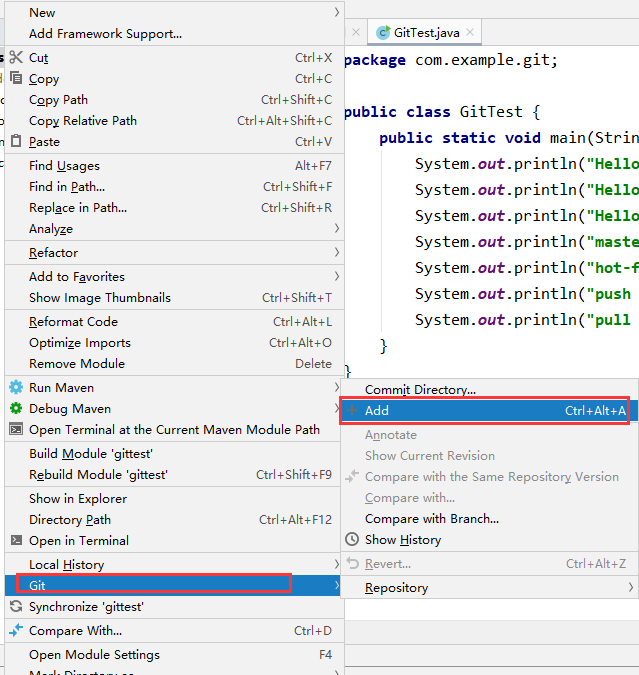639x675 pixels.
Task: Click the Debug Maven green gear icon
Action: [x=16, y=408]
